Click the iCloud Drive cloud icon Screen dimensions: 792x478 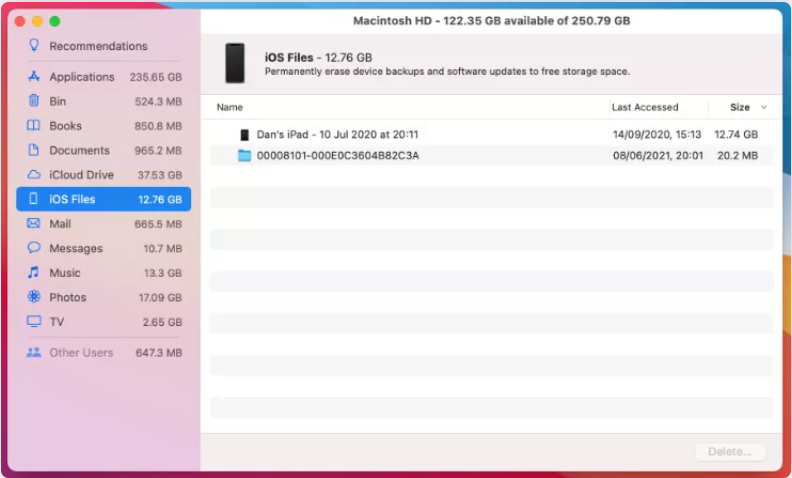(x=34, y=174)
